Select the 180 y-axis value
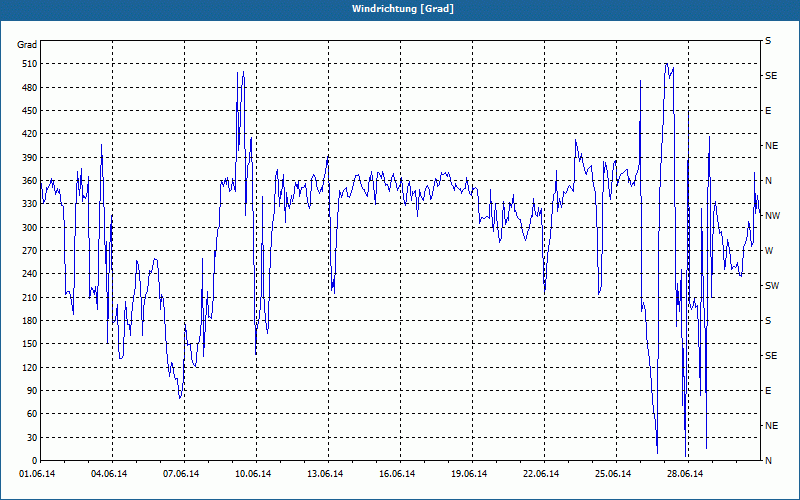The width and height of the screenshot is (800, 500). coord(29,321)
